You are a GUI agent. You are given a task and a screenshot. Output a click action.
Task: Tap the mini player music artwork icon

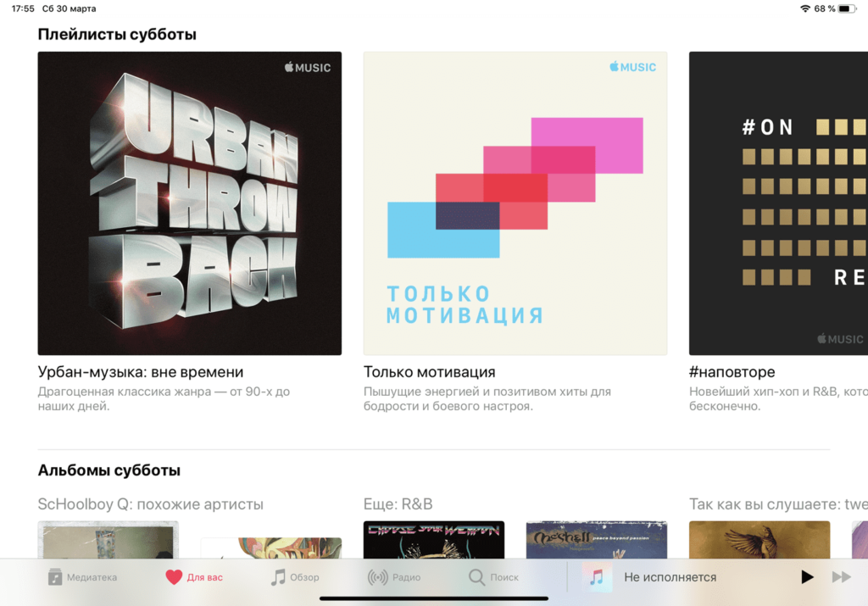(597, 577)
